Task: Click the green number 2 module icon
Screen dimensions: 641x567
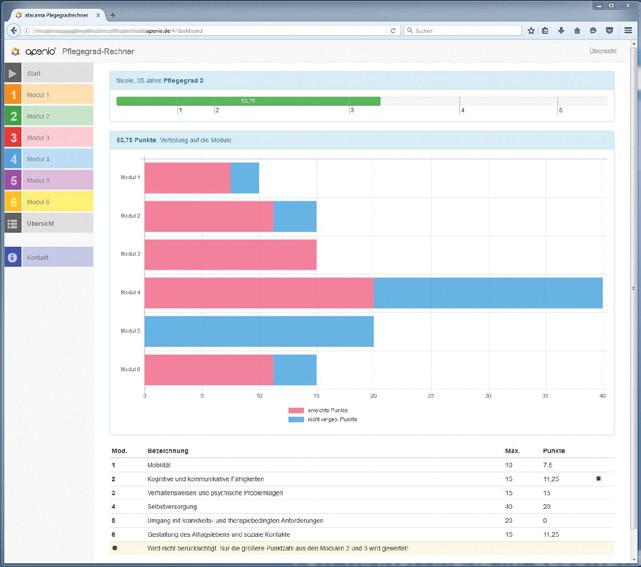Action: pyautogui.click(x=12, y=116)
